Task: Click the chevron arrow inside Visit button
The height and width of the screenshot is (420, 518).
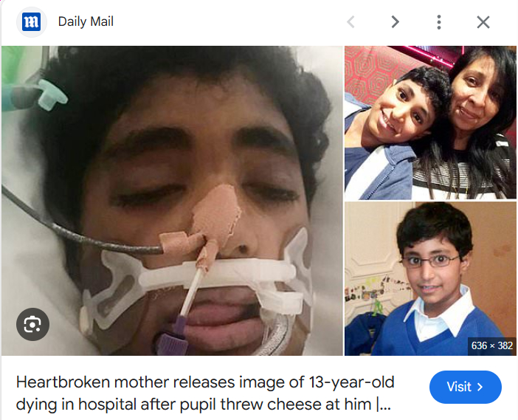Action: coord(480,387)
